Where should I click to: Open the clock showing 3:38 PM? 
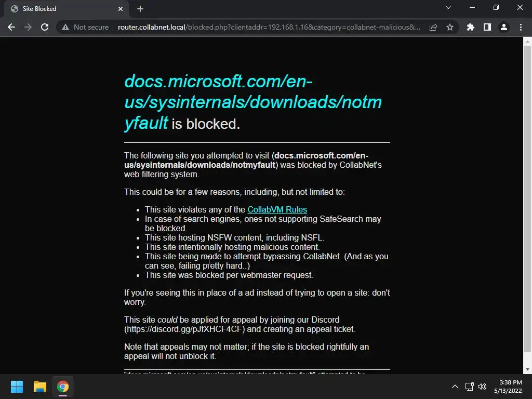(x=508, y=387)
